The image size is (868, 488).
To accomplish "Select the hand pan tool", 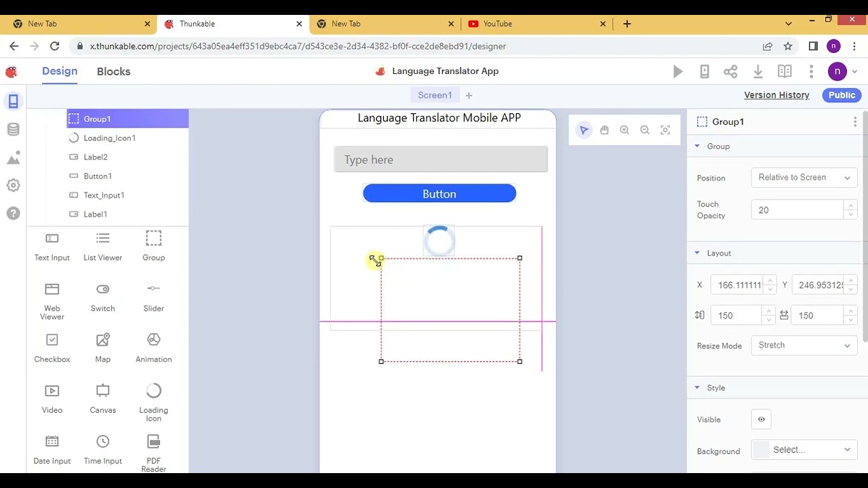I will (x=604, y=130).
